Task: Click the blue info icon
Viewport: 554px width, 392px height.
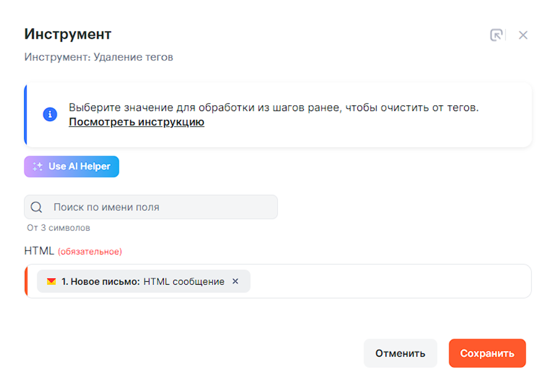Action: point(50,115)
